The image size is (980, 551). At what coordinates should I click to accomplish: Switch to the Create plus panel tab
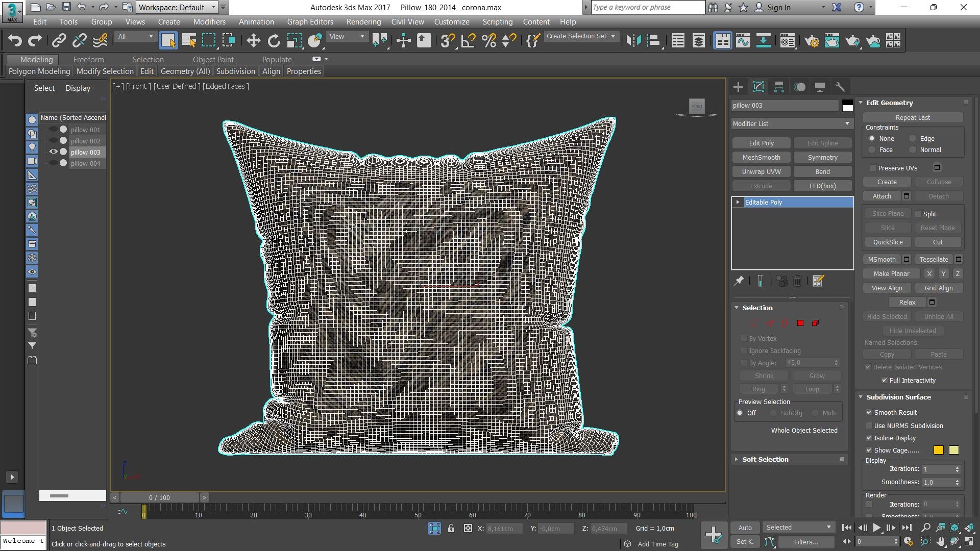738,87
